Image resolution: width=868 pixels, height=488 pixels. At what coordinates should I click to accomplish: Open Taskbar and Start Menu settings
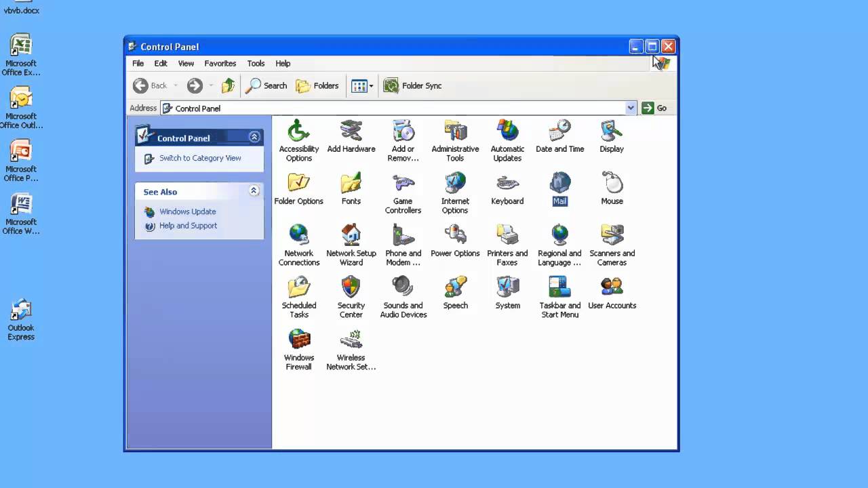point(559,297)
